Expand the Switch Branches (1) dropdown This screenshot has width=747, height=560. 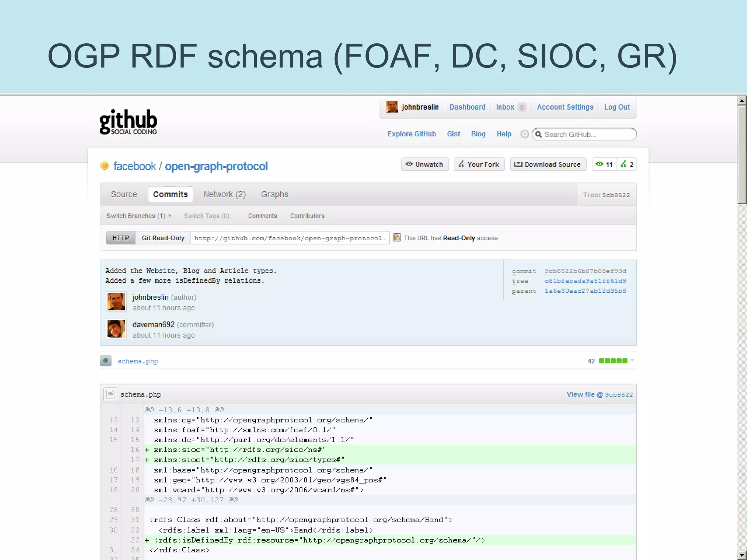click(139, 216)
